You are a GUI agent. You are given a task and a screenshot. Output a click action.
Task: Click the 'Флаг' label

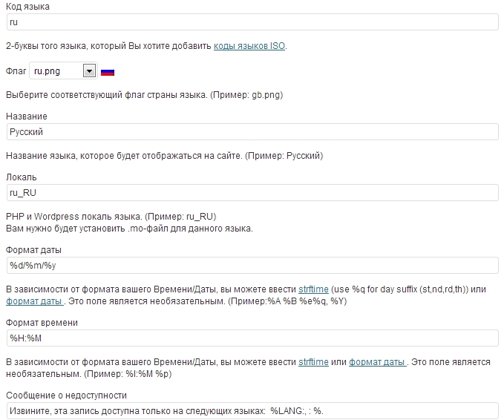(x=16, y=71)
